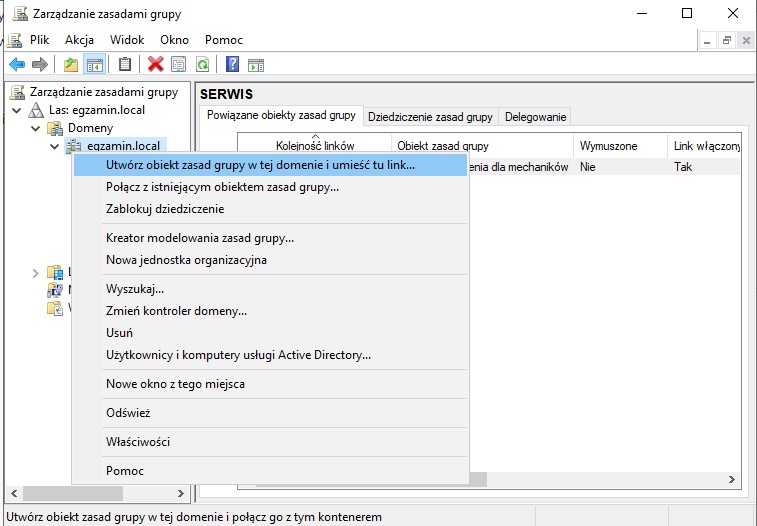Click the Back arrow toolbar icon
This screenshot has height=526, width=757.
pyautogui.click(x=16, y=64)
